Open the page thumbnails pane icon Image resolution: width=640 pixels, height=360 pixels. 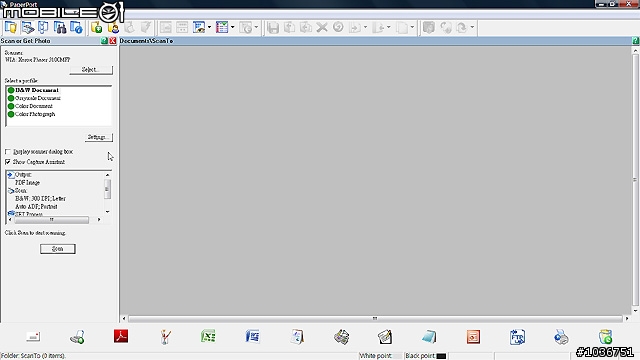tap(43, 28)
